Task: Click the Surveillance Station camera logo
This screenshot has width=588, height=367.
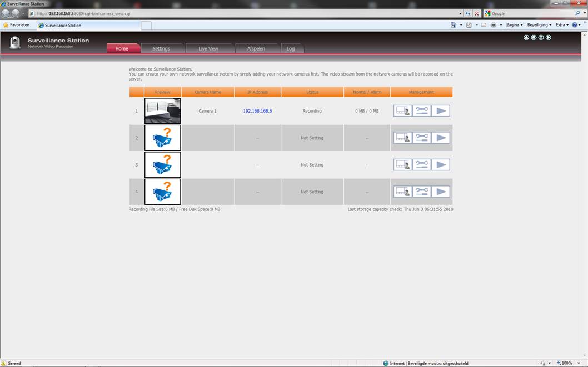Action: [x=15, y=42]
